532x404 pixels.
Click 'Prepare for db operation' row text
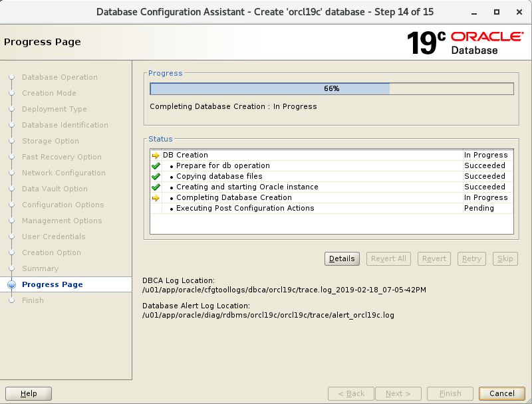click(223, 165)
